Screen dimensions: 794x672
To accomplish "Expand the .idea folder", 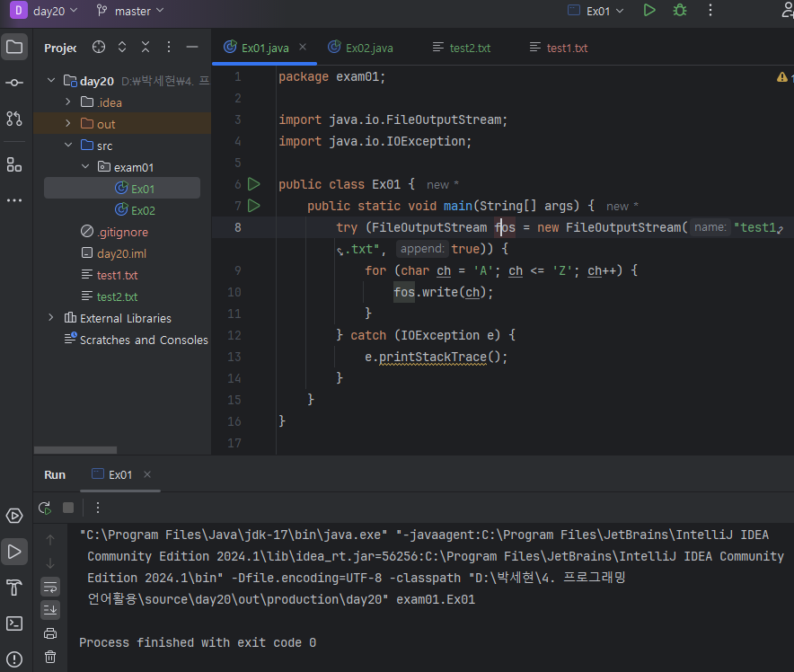I will (68, 102).
